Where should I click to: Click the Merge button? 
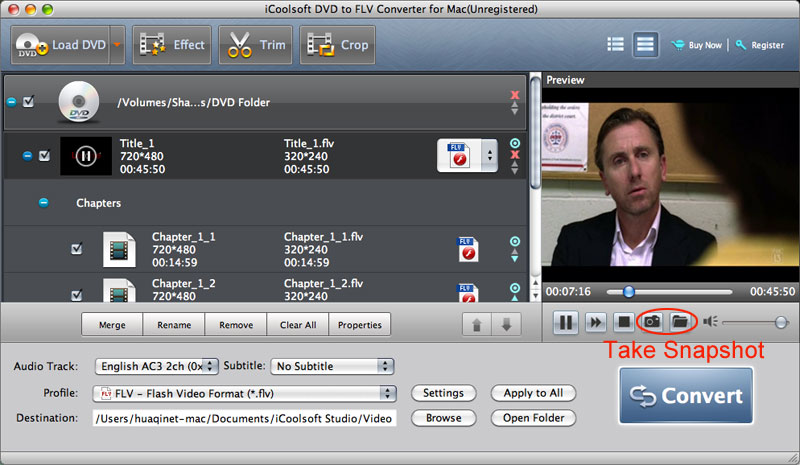112,325
